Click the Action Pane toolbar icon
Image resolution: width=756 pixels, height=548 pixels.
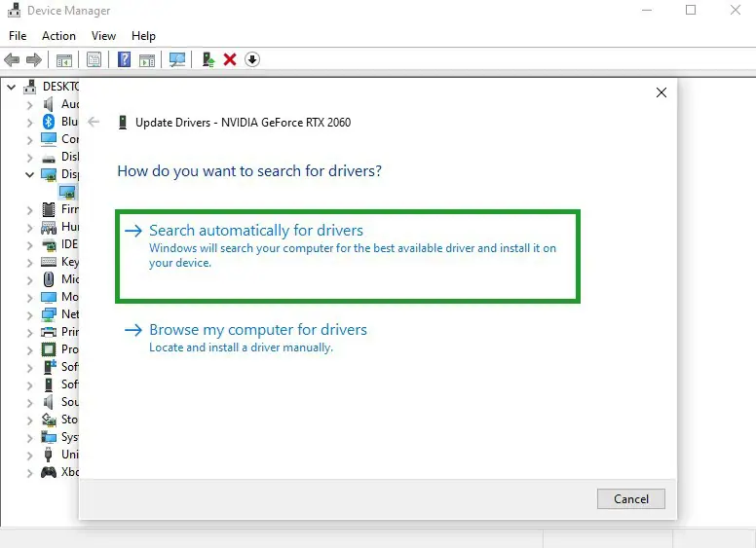point(147,60)
